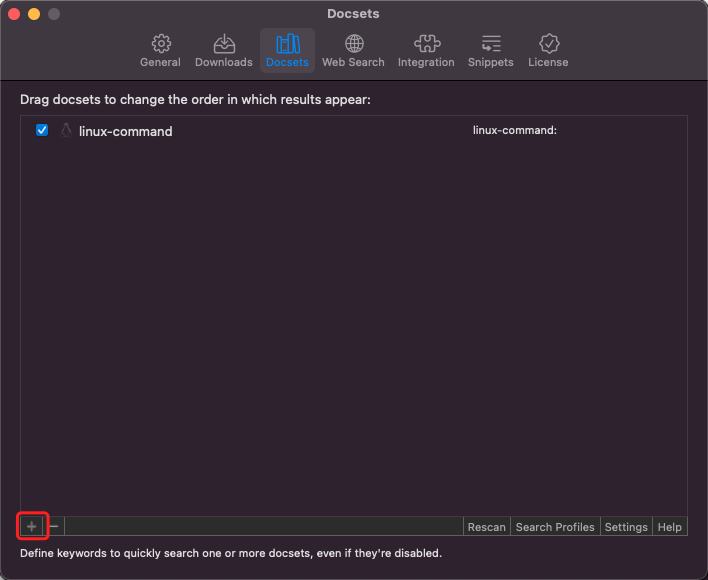The width and height of the screenshot is (708, 580).
Task: Open the Help button
Action: (x=670, y=527)
